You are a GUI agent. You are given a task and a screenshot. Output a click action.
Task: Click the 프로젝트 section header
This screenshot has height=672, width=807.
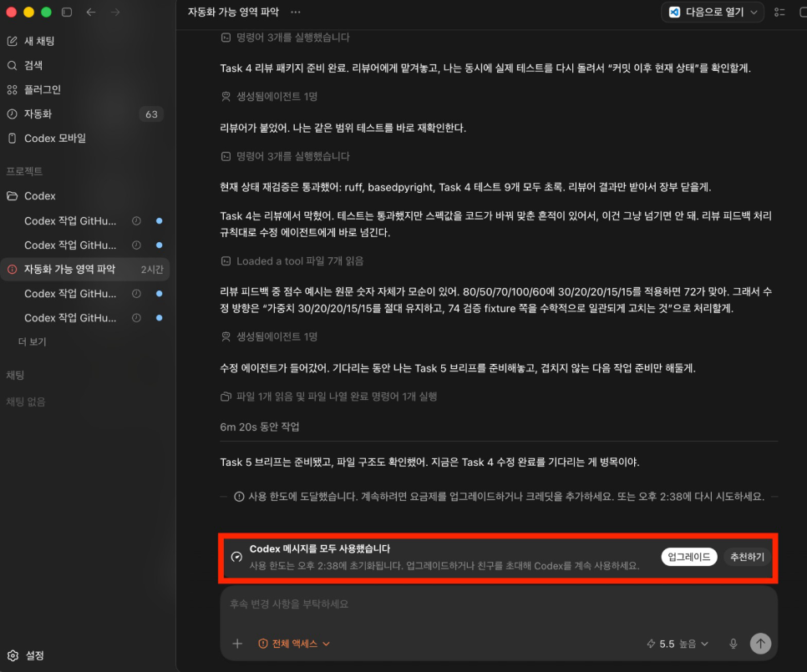point(24,171)
